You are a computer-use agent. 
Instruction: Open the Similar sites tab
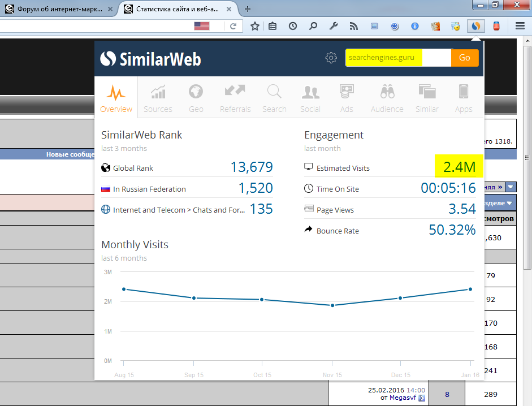[x=427, y=98]
